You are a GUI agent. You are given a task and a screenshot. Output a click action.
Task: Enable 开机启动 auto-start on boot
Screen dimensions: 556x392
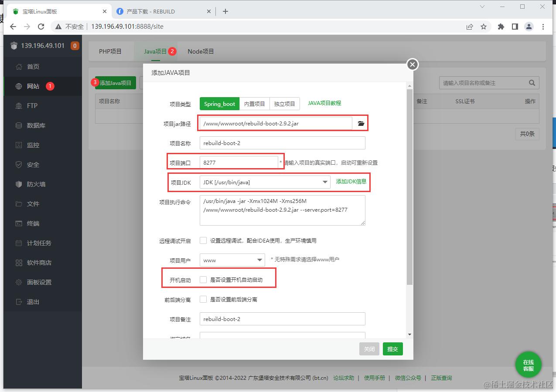pyautogui.click(x=203, y=280)
